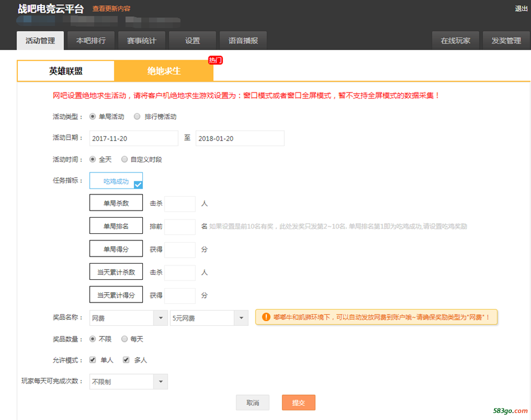This screenshot has height=420, width=531.
Task: Open the 5元网费 prize amount dropdown
Action: (x=209, y=318)
